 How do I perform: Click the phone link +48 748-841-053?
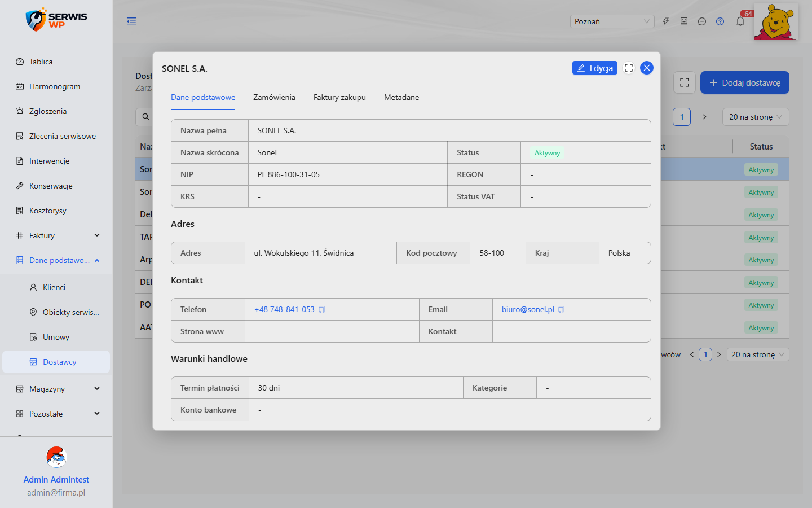(x=284, y=309)
